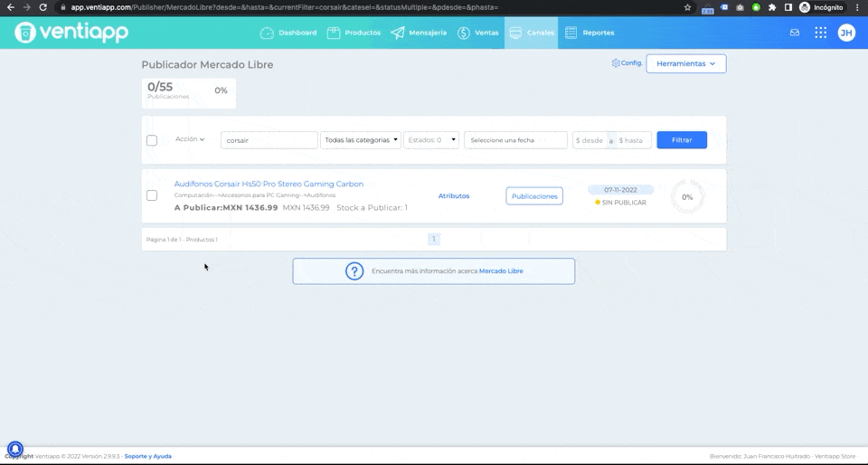Screen dimensions: 868x465
Task: Open the chat bubble widget
Action: (x=15, y=449)
